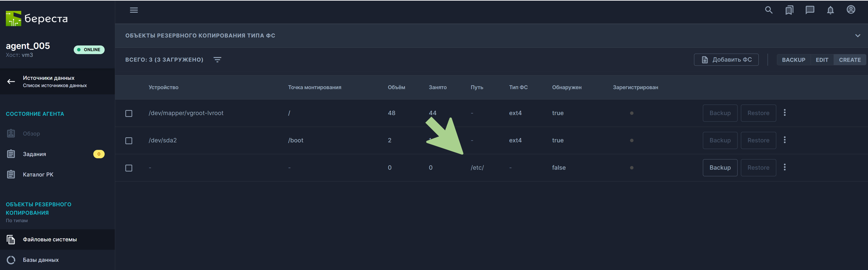Click the notifications bell icon
This screenshot has height=270, width=868.
tap(830, 10)
